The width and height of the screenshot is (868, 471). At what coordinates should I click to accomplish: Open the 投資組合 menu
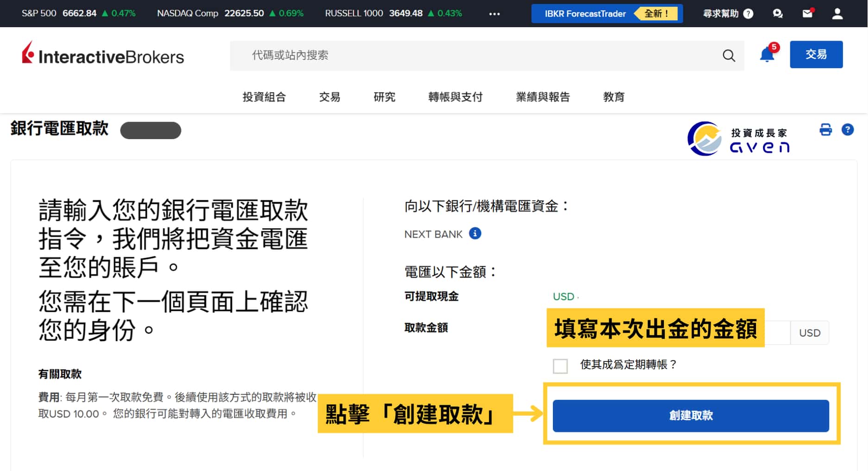(x=264, y=97)
